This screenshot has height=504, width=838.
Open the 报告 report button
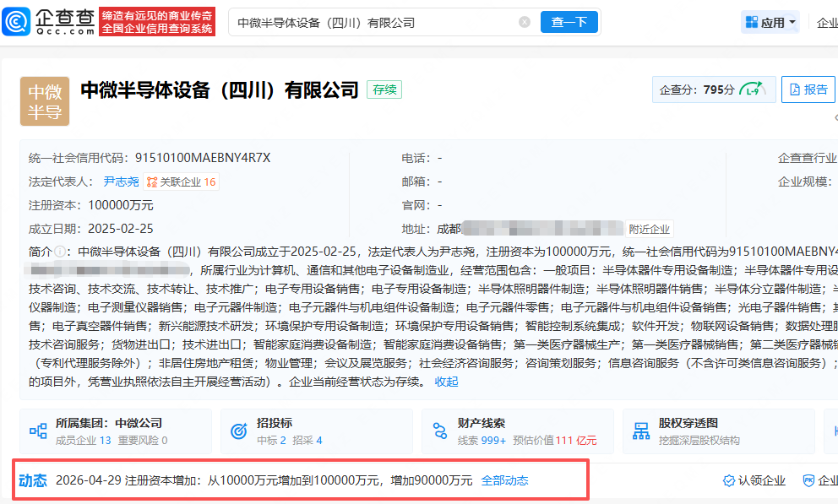808,89
